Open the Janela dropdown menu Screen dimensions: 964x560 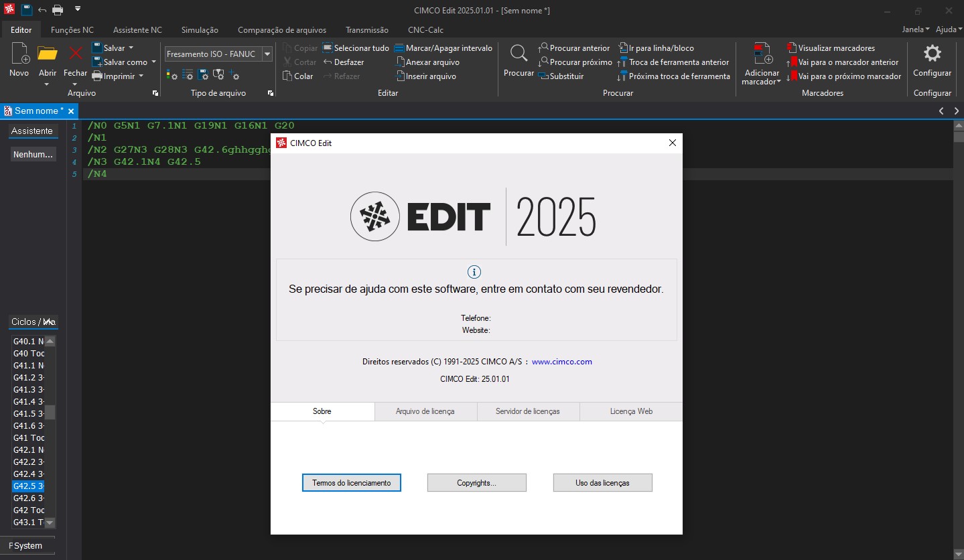point(915,29)
